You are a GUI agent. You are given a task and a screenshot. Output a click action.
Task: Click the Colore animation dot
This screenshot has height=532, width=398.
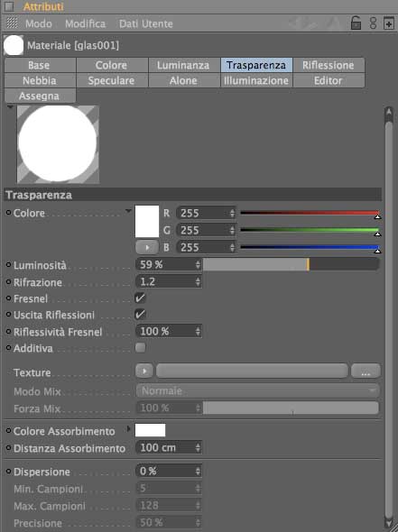pyautogui.click(x=9, y=213)
